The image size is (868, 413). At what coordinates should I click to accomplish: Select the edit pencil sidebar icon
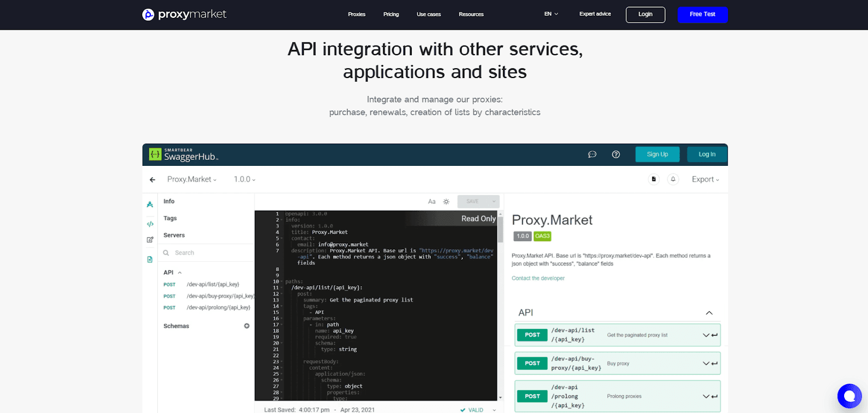(150, 240)
